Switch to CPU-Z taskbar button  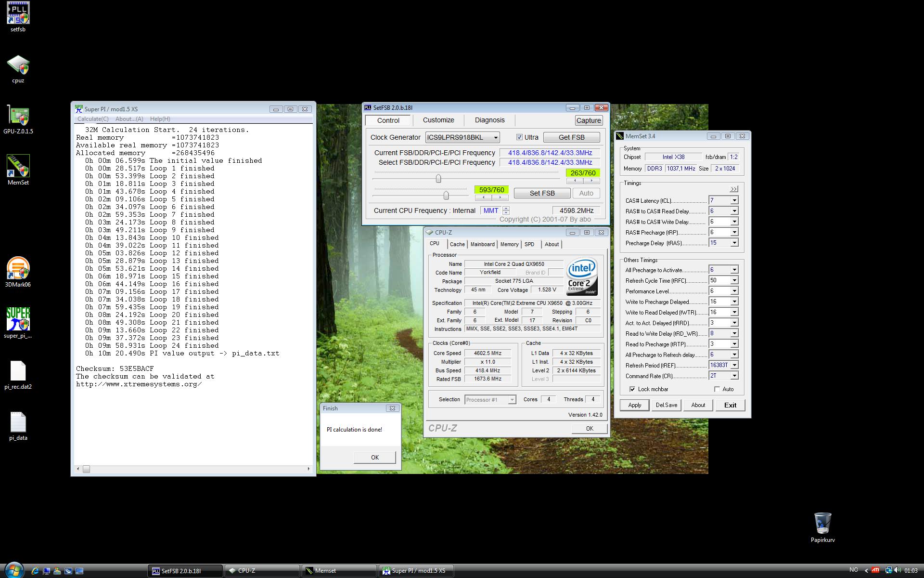click(262, 571)
